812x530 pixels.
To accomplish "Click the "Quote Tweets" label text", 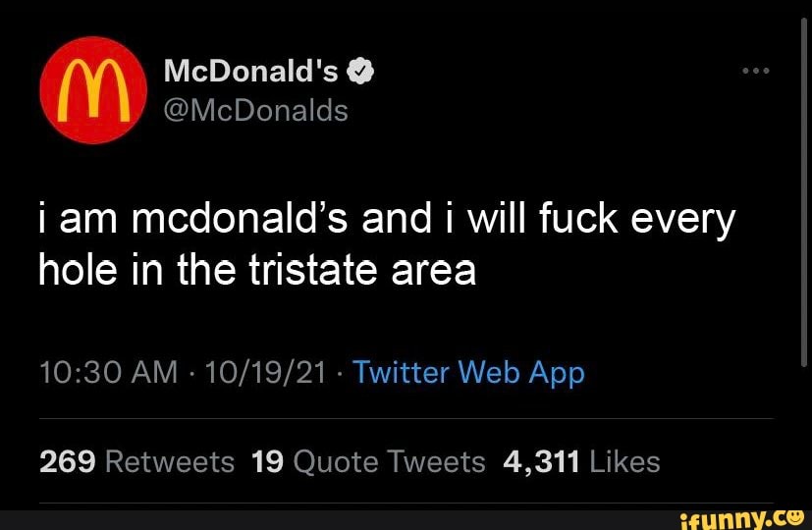I will click(x=389, y=460).
